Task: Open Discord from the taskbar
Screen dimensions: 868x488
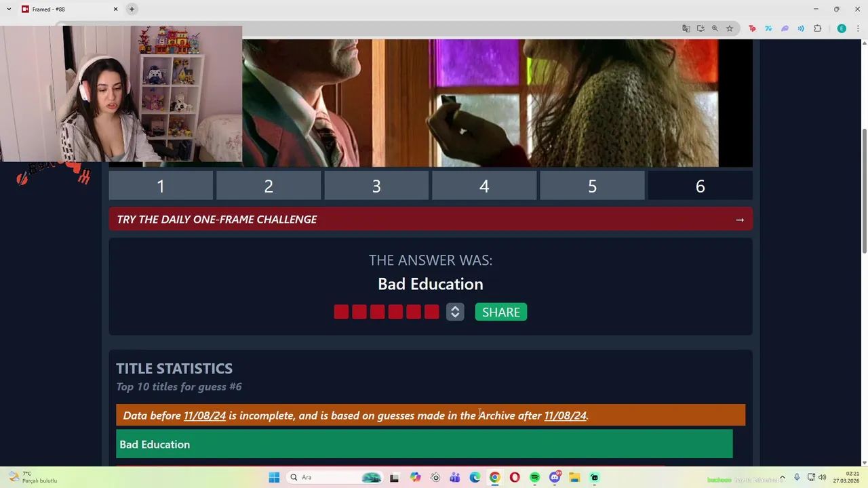Action: pyautogui.click(x=555, y=477)
